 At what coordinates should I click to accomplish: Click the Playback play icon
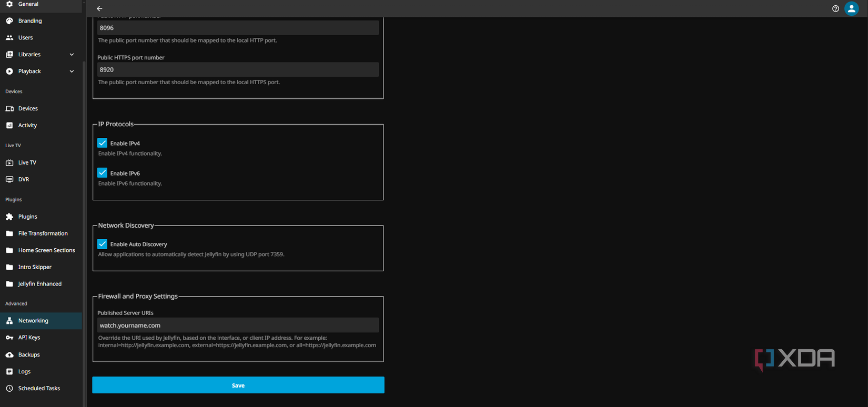9,71
